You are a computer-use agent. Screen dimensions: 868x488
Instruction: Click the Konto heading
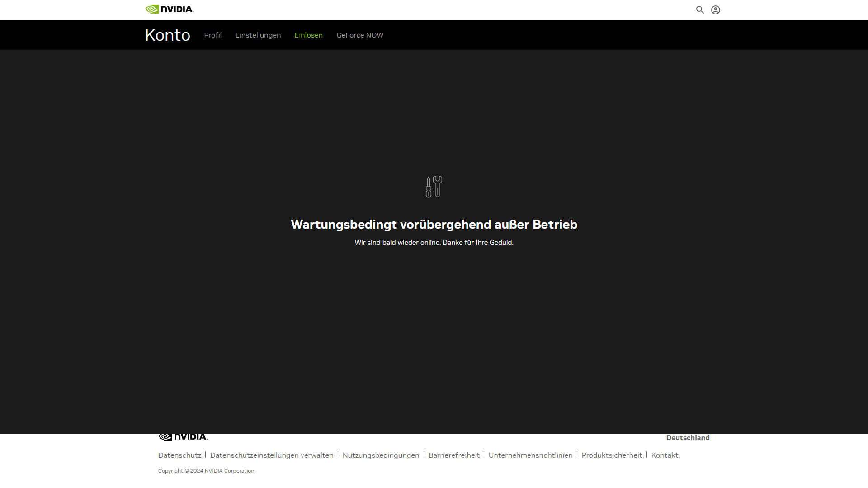(167, 35)
